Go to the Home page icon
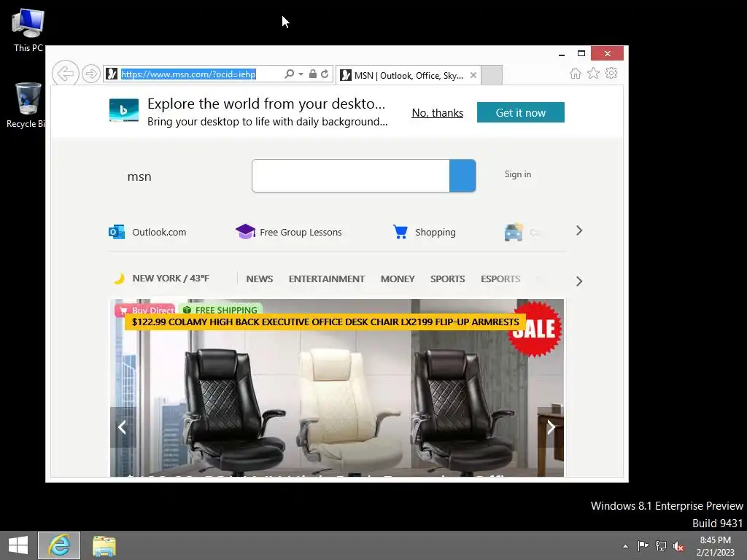Image resolution: width=747 pixels, height=560 pixels. click(576, 74)
